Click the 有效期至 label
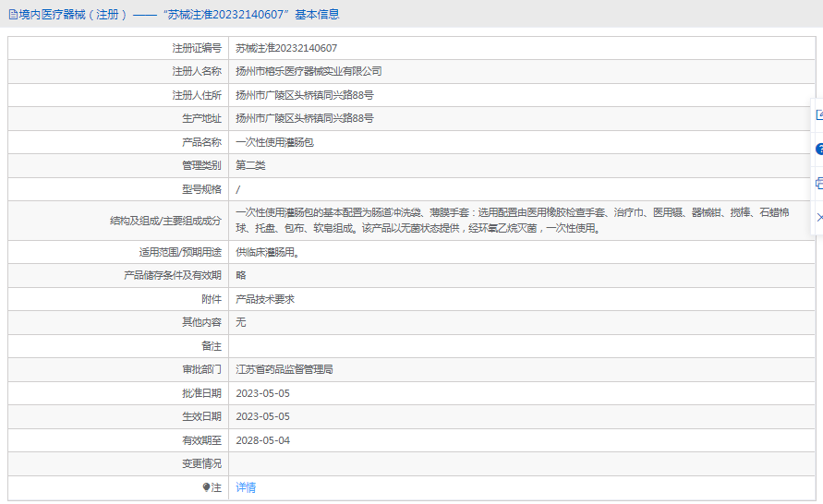 201,440
